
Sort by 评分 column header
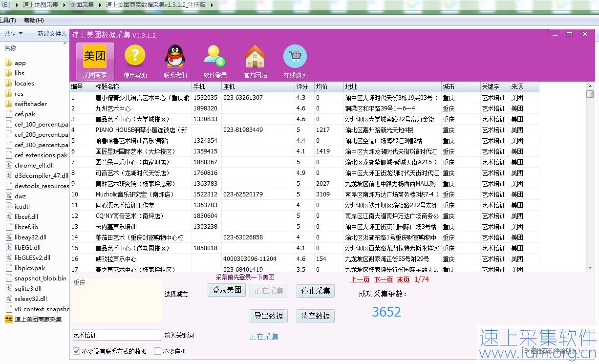(304, 86)
